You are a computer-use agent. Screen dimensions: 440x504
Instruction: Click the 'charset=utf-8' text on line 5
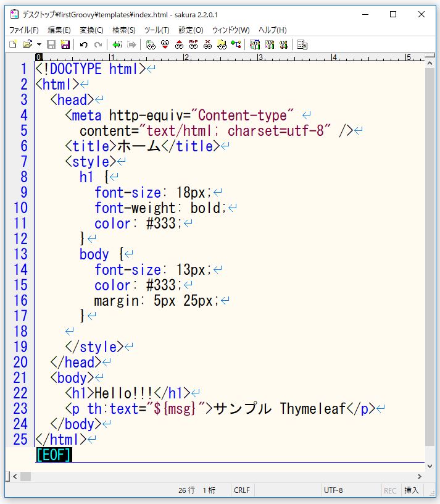coord(276,131)
